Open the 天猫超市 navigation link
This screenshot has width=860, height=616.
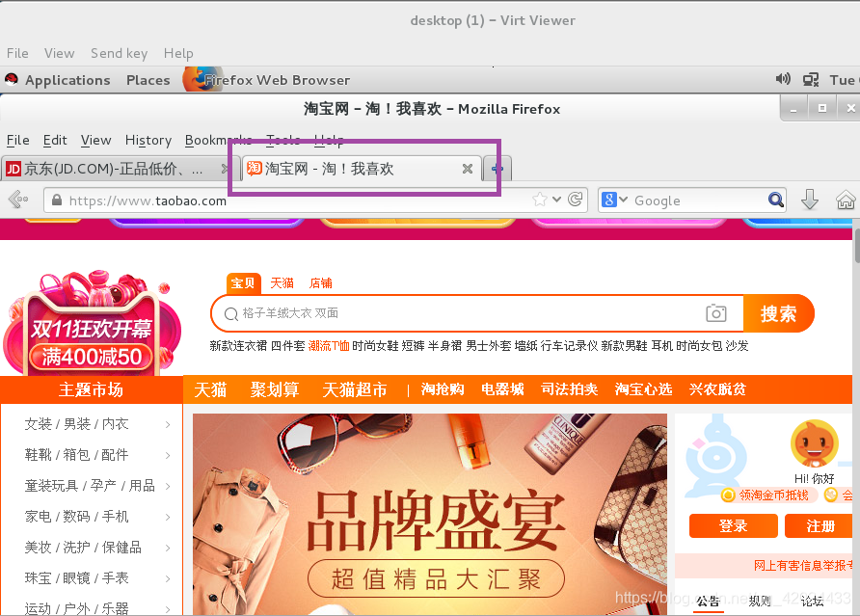(354, 389)
